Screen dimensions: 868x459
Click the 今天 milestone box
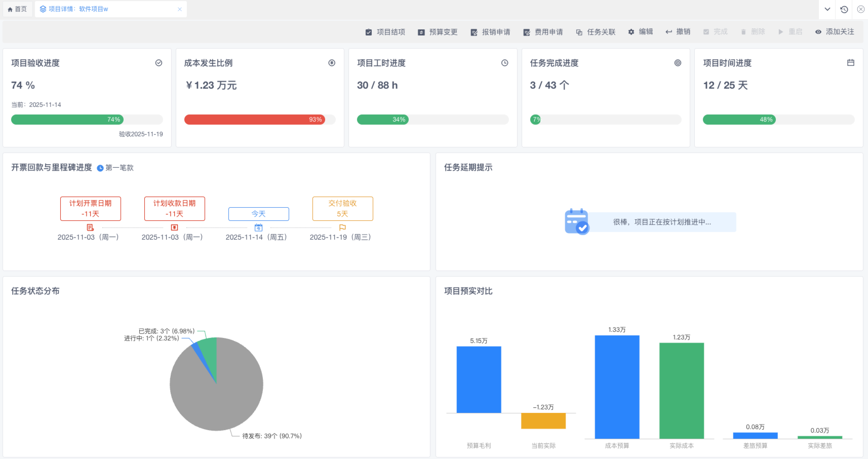tap(258, 214)
